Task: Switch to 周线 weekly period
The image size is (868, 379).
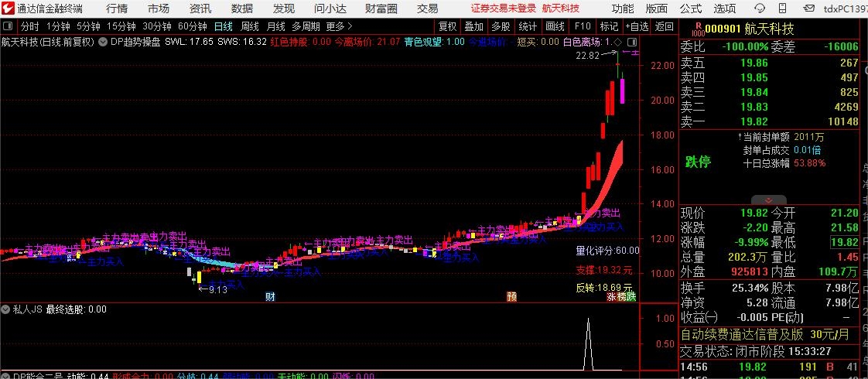Action: click(x=249, y=26)
